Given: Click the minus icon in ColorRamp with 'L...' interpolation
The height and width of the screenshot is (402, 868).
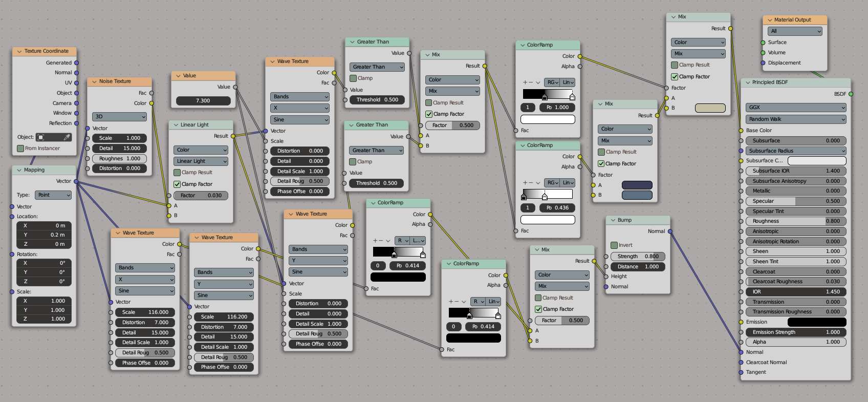Looking at the screenshot, I should 382,240.
